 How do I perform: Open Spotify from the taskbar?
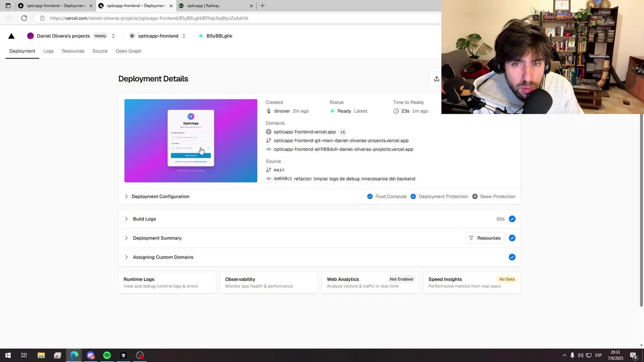[x=107, y=355]
